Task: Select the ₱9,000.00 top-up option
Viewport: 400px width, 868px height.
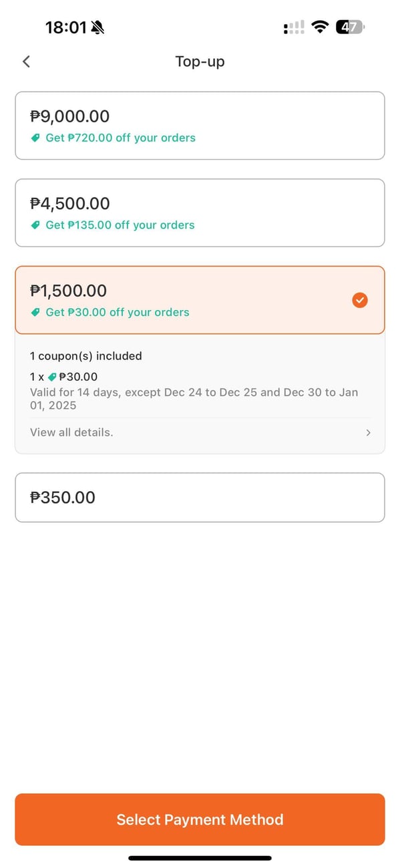Action: (200, 125)
